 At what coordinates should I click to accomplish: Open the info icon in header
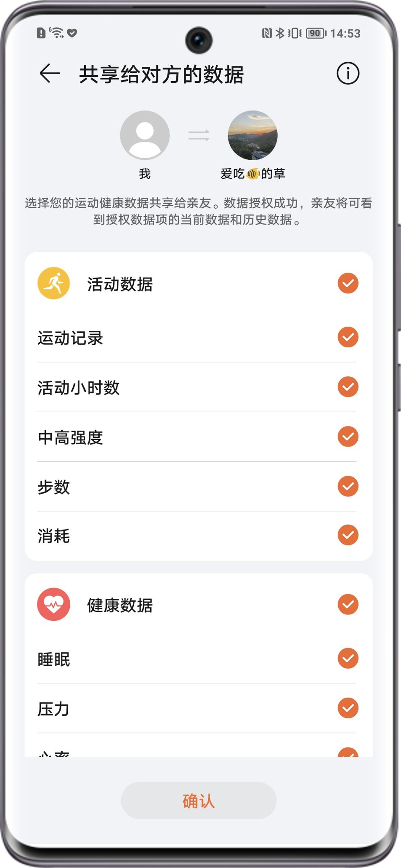coord(348,74)
